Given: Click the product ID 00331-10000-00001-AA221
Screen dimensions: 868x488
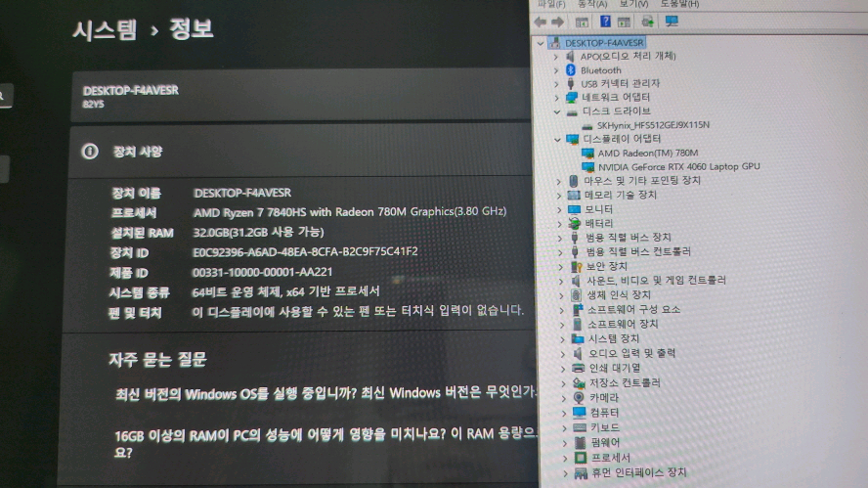Looking at the screenshot, I should tap(262, 272).
